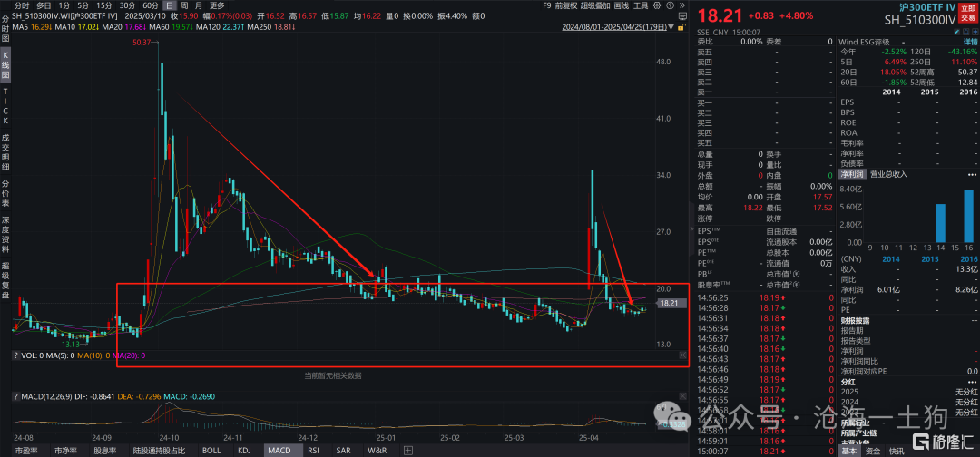Switch to the 60分 interval
This screenshot has width=980, height=457.
click(151, 5)
